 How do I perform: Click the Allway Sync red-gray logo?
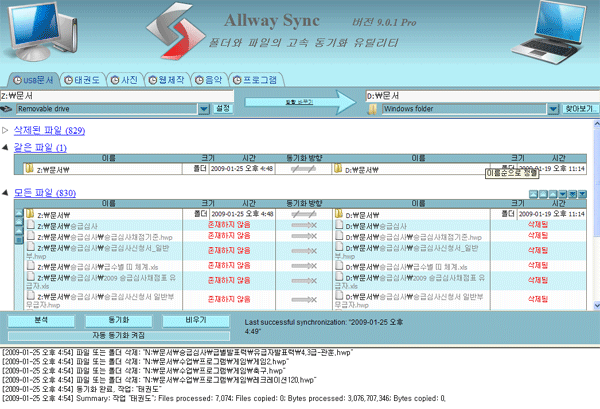pos(176,31)
